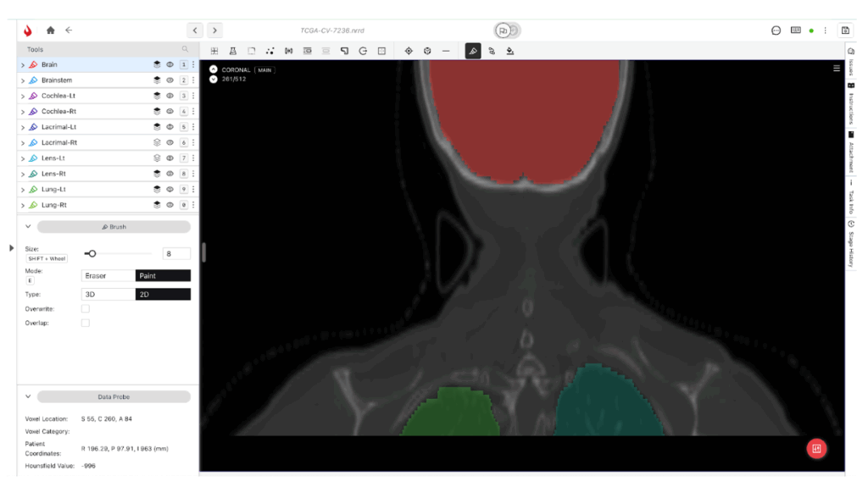Select the Lacrimal-Rt label row
This screenshot has width=868, height=487.
click(x=108, y=142)
